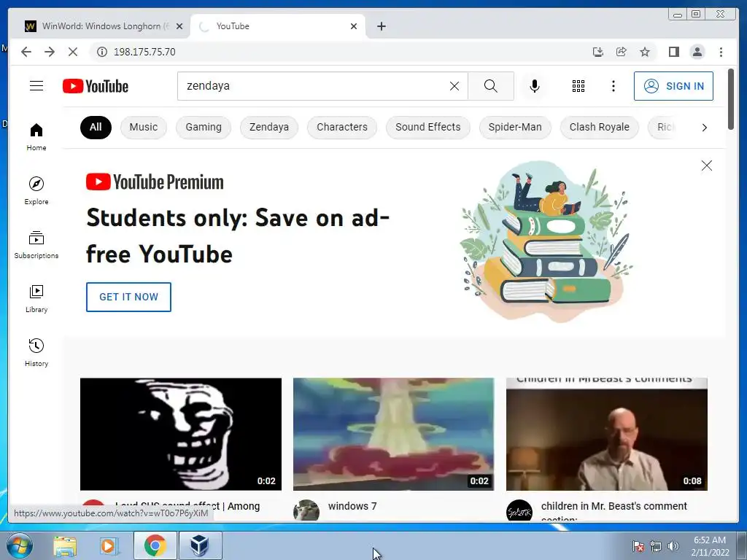Open the volume tray icon
This screenshot has width=747, height=560.
(673, 546)
